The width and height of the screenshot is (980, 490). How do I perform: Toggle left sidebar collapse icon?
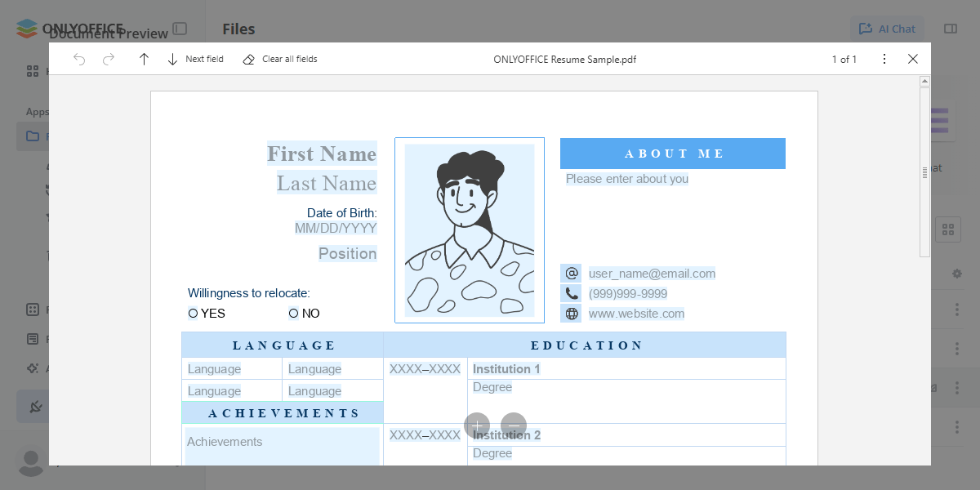coord(180,29)
